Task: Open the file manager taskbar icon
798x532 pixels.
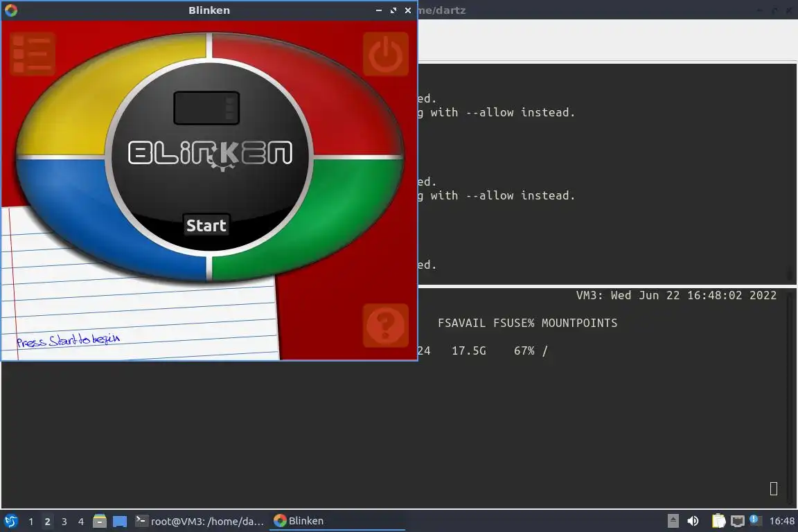Action: click(100, 521)
